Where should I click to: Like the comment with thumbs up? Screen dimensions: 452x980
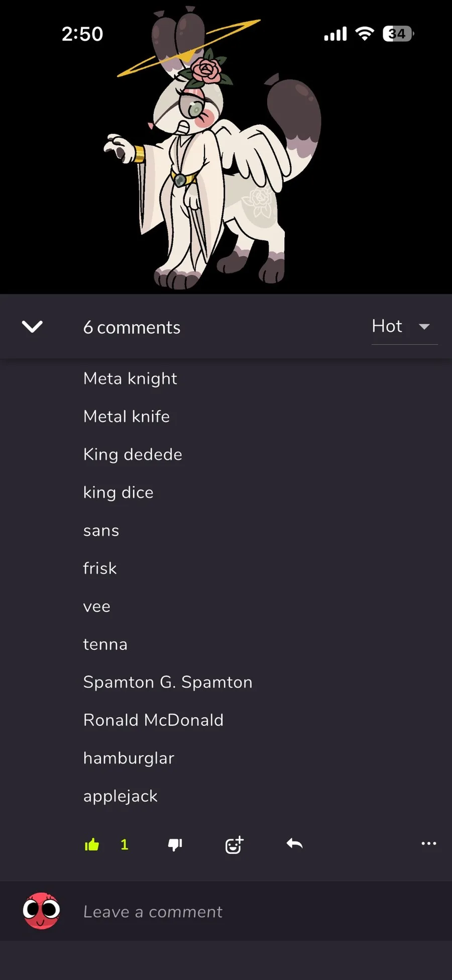(92, 845)
